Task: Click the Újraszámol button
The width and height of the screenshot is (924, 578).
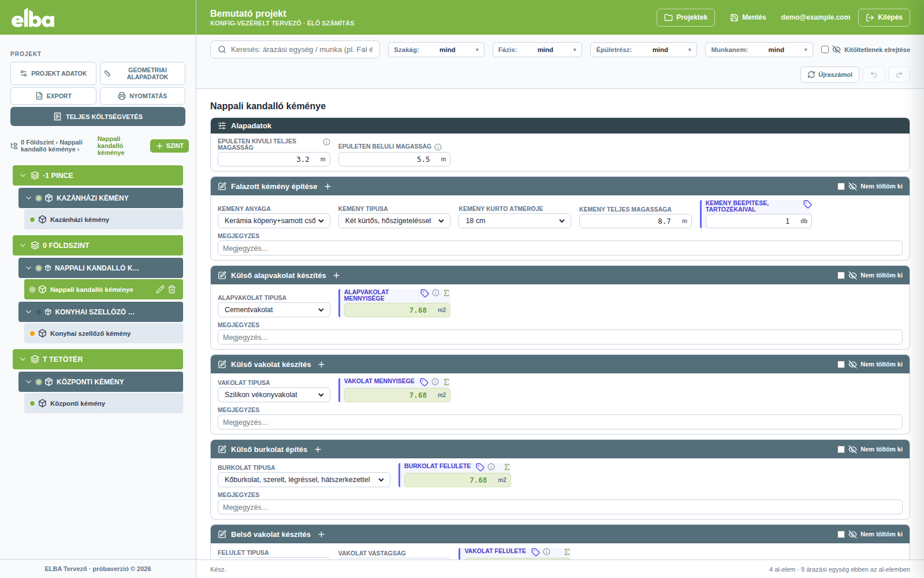Action: point(830,75)
